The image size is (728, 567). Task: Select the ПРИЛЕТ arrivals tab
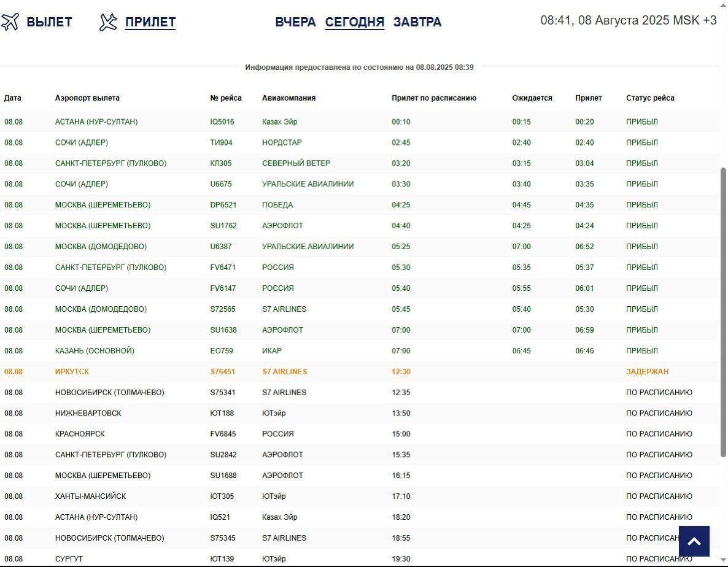(x=150, y=22)
